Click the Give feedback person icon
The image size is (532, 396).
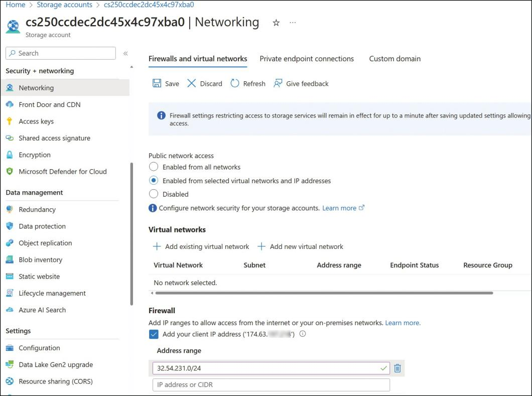(x=278, y=83)
